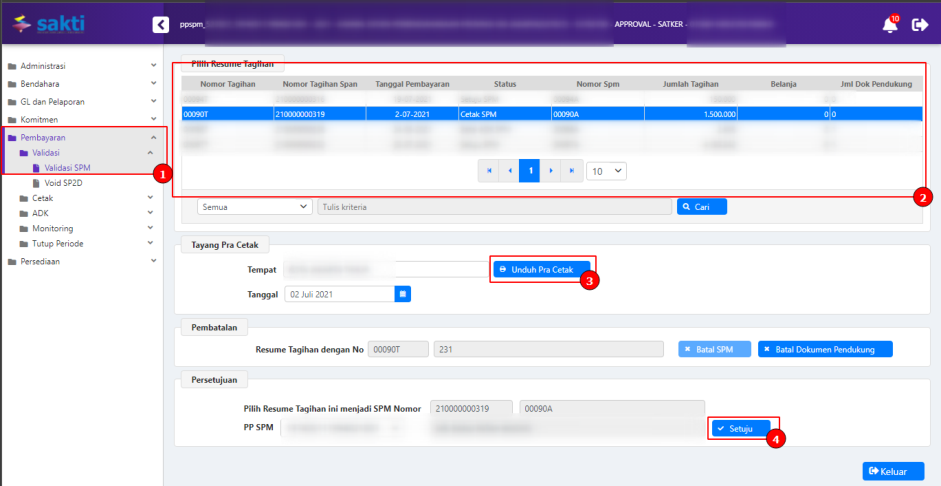The width and height of the screenshot is (941, 486).
Task: Click the Unduh Pra Cetak button
Action: click(540, 269)
